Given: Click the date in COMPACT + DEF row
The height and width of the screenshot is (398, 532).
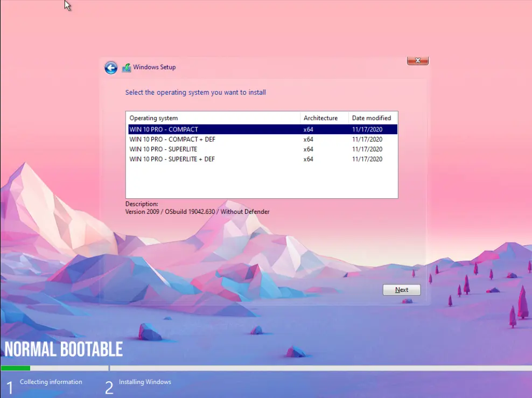Looking at the screenshot, I should pos(367,139).
